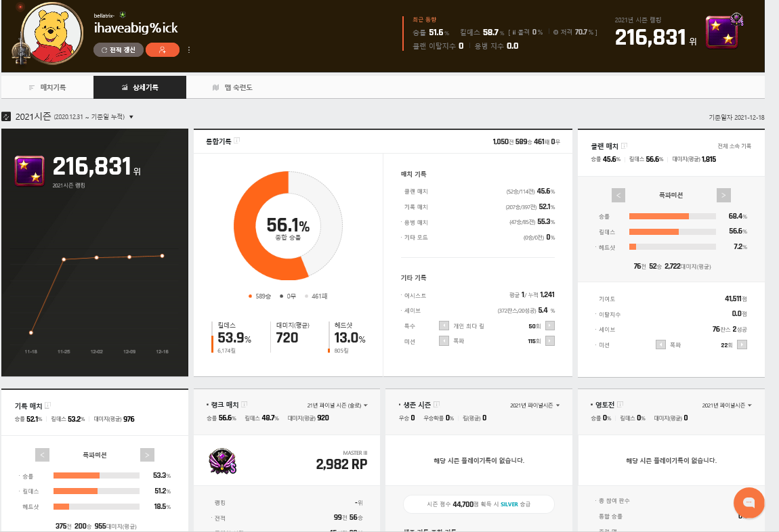Go to next mode in 클랜 매치 panel
The image size is (779, 532).
(x=723, y=196)
